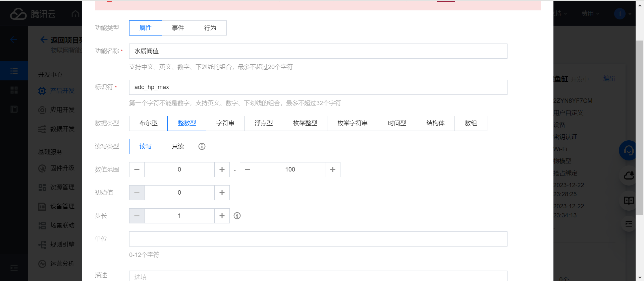
Task: Click the 产品开发 sidebar icon
Action: click(x=42, y=91)
